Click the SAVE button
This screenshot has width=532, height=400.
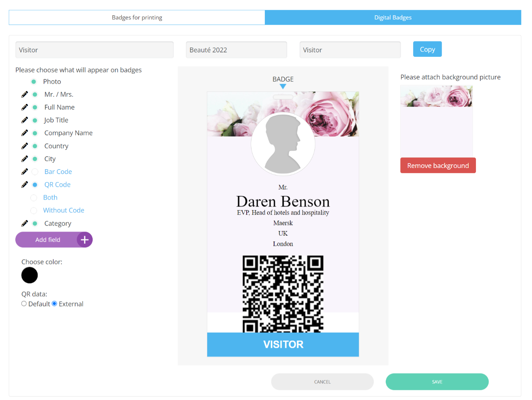pyautogui.click(x=437, y=382)
